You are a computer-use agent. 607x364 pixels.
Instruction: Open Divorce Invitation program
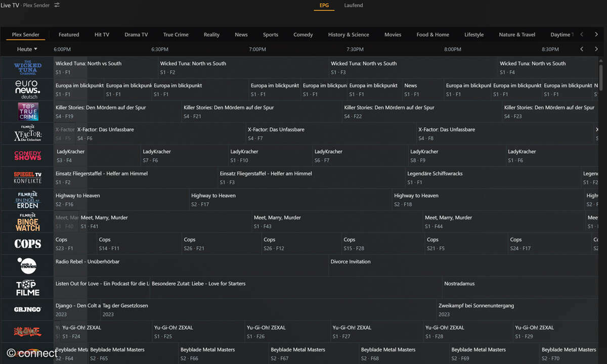(x=463, y=265)
